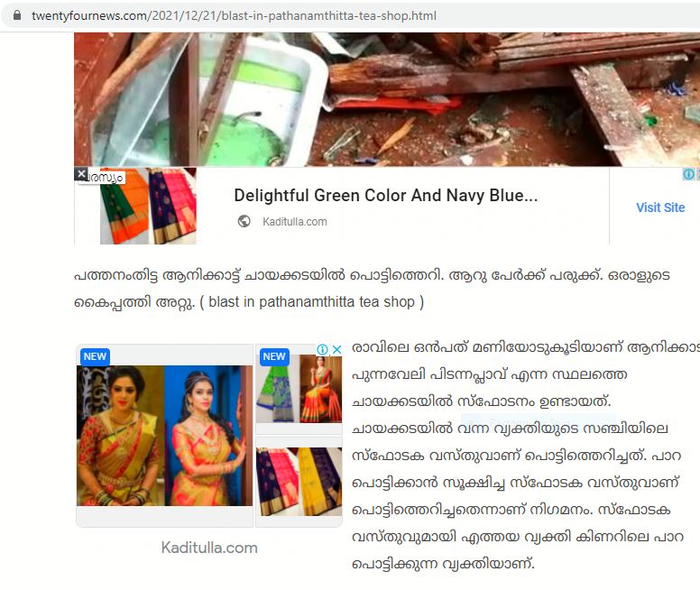Open the green and red saree thumbnail
Screen dimensions: 700x590
coord(299,389)
